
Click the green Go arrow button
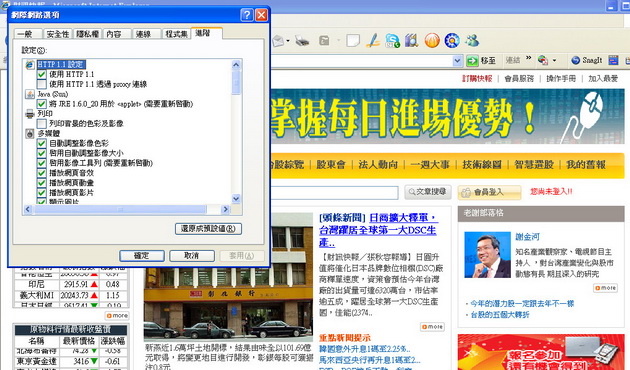[x=472, y=61]
